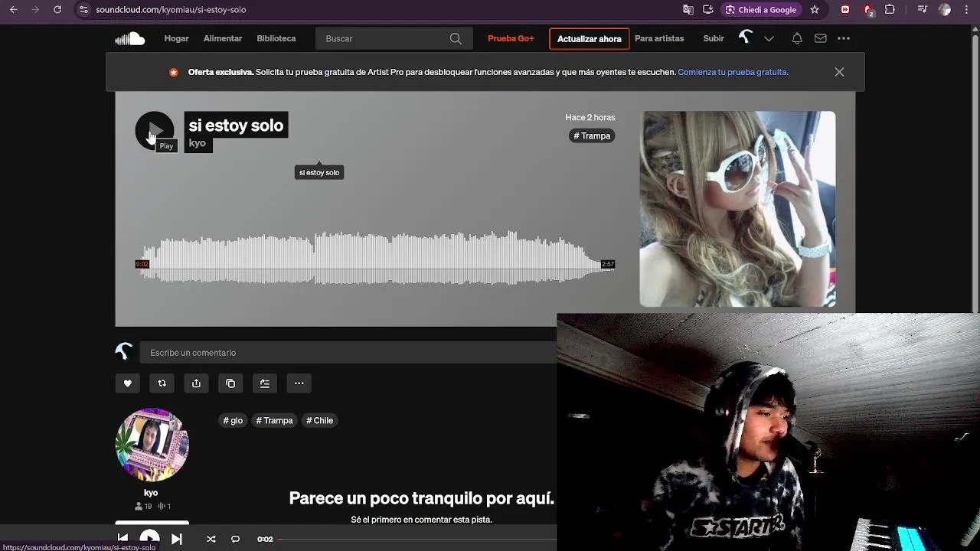
Task: Open the Chrome profile avatar
Action: [945, 10]
